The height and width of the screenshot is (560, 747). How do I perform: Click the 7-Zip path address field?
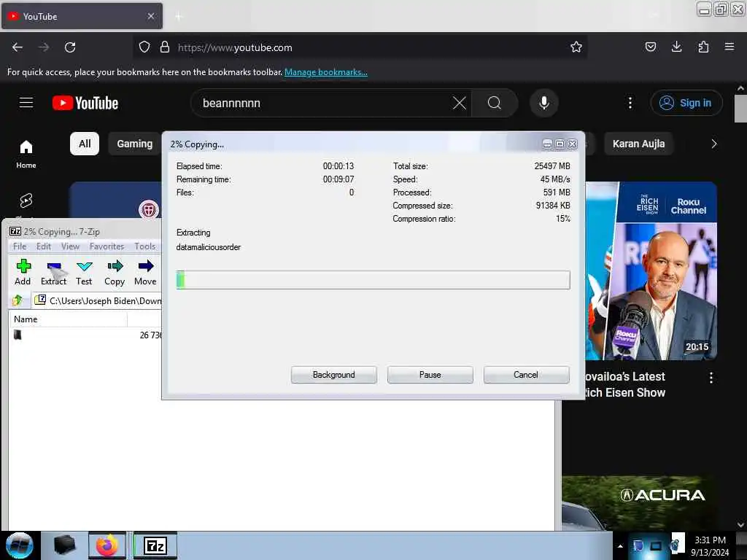[98, 300]
